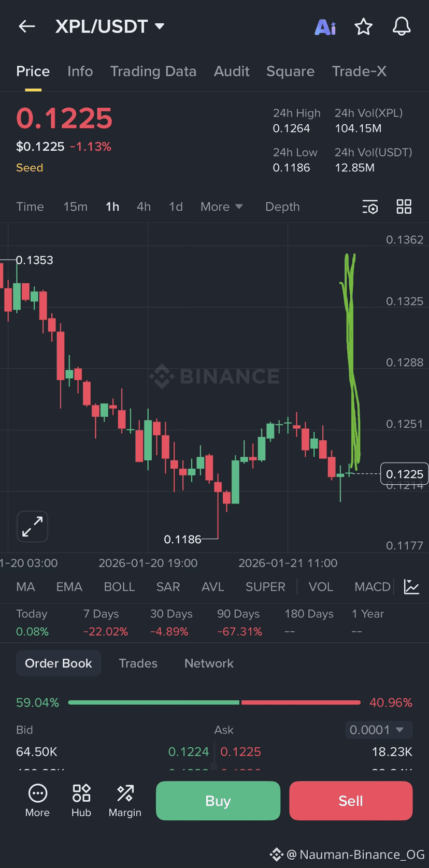Viewport: 429px width, 868px height.
Task: Tap the bid/ask ratio bar
Action: [214, 703]
